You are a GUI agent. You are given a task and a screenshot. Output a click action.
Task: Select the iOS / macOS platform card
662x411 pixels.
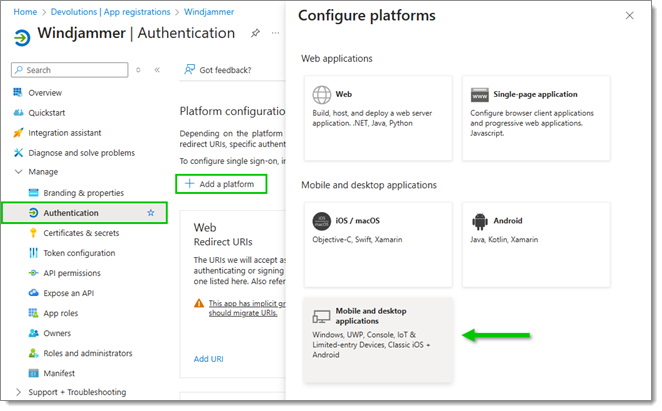pyautogui.click(x=378, y=245)
